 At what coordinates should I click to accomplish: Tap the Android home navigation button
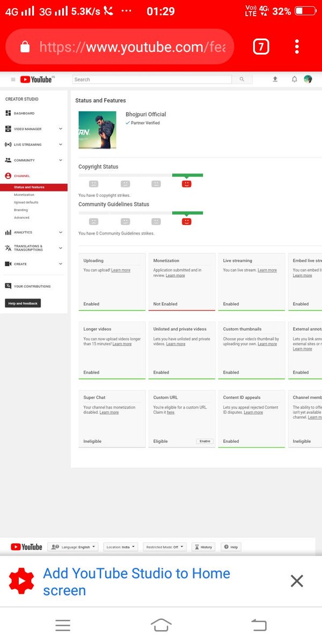point(161,625)
